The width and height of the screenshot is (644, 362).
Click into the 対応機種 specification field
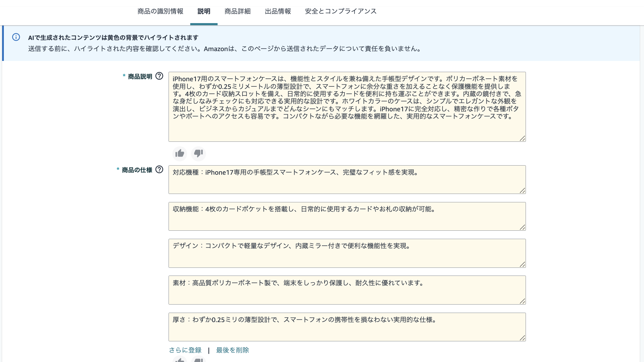[347, 180]
